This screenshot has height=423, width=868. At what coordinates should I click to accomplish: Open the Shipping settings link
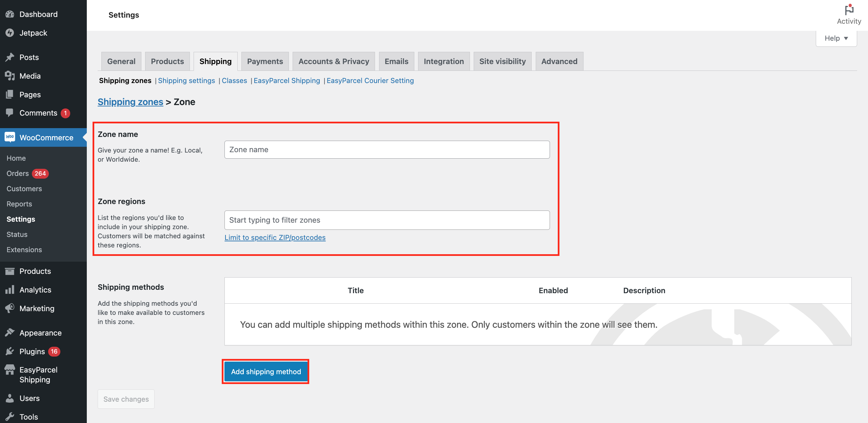pyautogui.click(x=186, y=81)
